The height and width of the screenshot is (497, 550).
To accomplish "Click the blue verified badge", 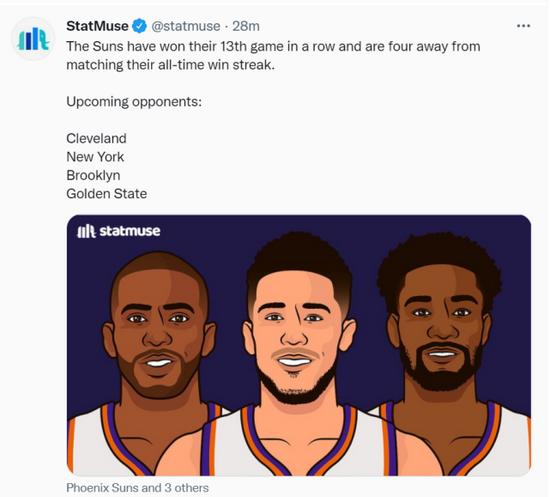I will pos(140,26).
